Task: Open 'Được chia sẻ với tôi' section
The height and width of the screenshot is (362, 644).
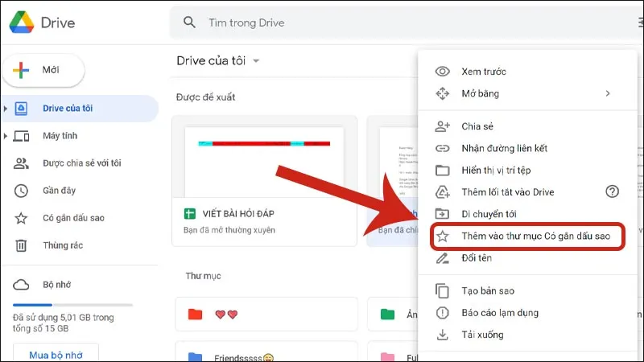Action: tap(82, 163)
